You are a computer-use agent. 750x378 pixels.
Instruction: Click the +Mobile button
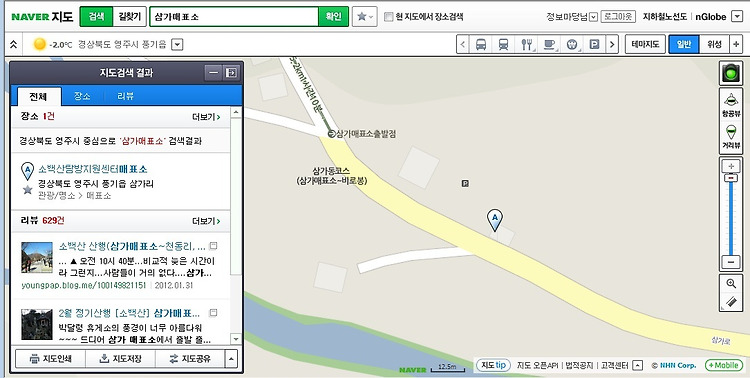pos(724,365)
